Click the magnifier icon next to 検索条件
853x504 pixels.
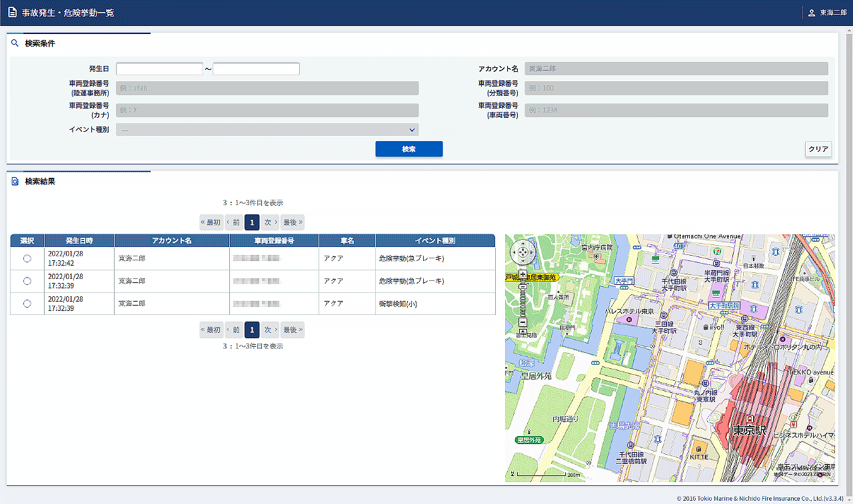[x=15, y=43]
